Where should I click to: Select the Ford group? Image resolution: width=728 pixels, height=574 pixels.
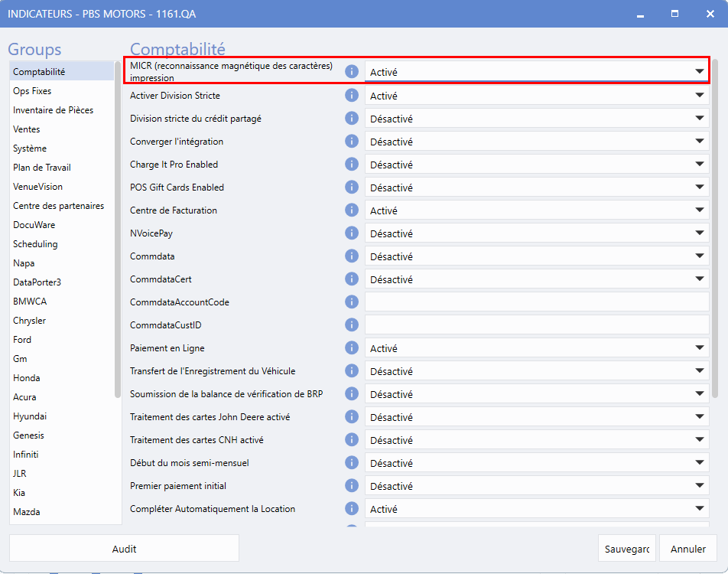tap(62, 339)
